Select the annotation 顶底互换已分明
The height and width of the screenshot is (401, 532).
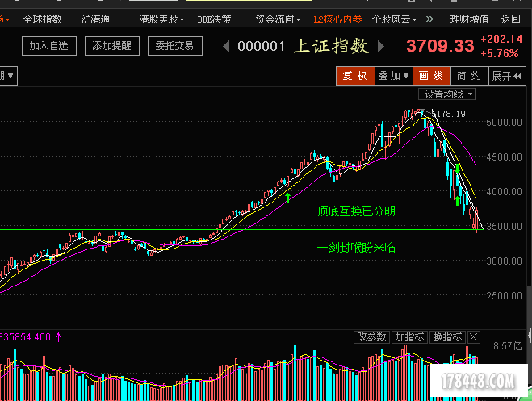coord(356,211)
